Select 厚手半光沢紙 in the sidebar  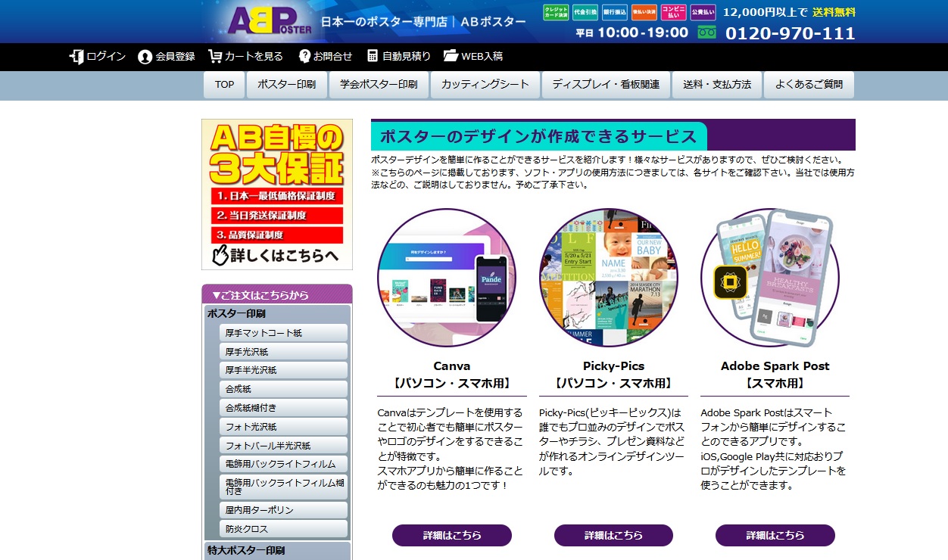pos(283,370)
